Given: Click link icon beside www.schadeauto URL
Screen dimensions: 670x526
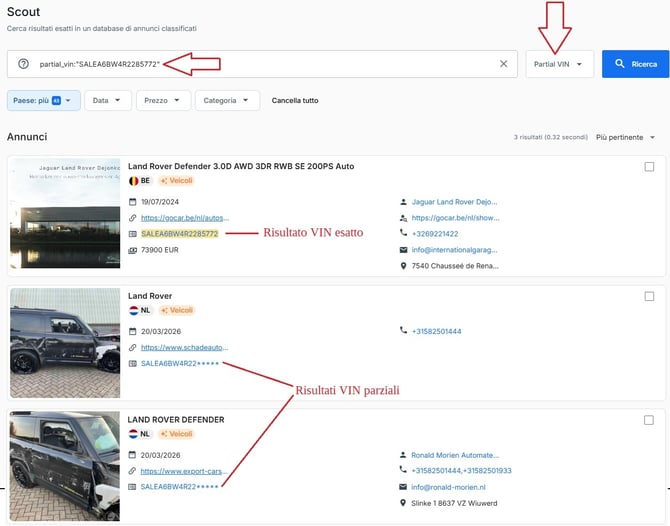Looking at the screenshot, I should pyautogui.click(x=132, y=347).
